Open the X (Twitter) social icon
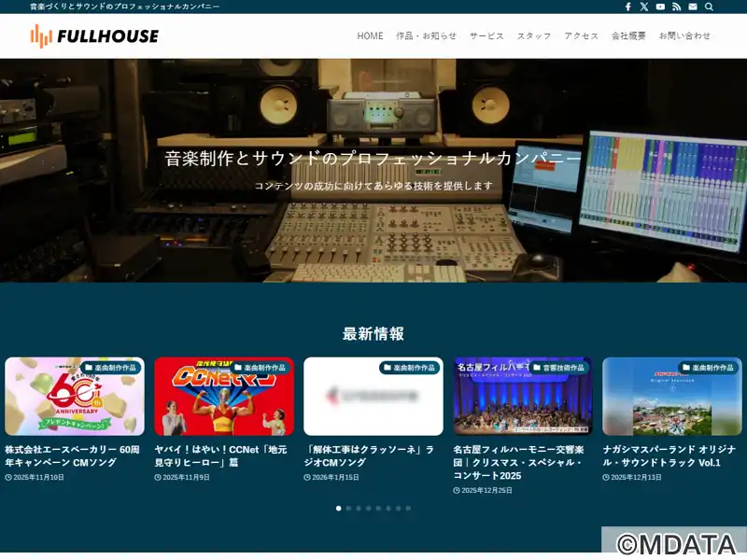 644,7
